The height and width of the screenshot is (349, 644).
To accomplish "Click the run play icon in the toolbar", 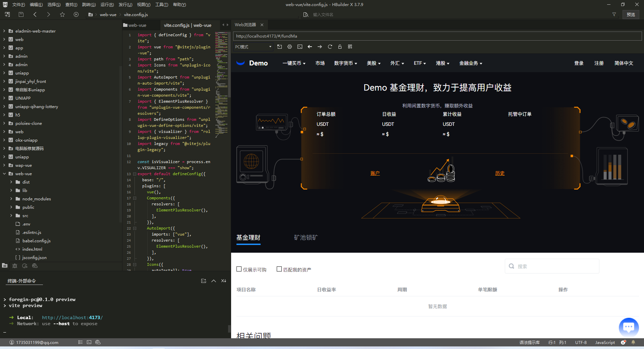I will [76, 14].
